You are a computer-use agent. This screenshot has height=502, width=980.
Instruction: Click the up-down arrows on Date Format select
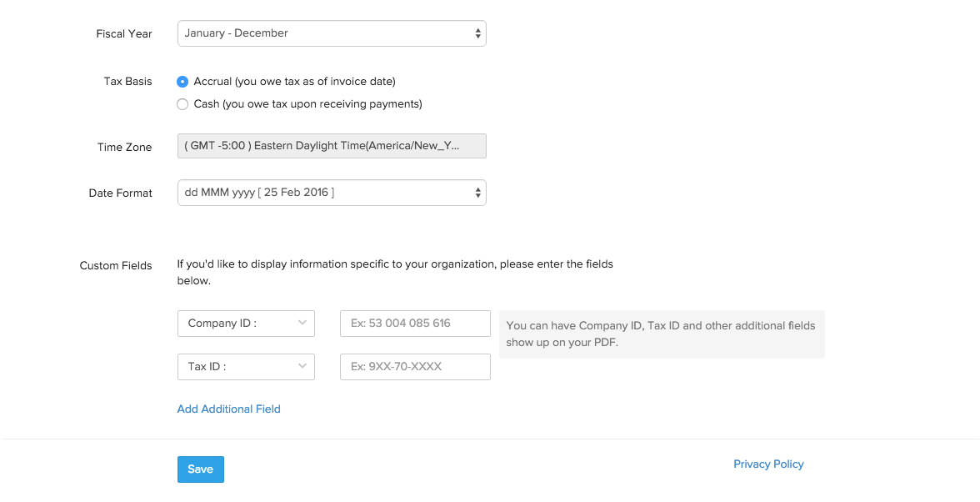[x=477, y=193]
